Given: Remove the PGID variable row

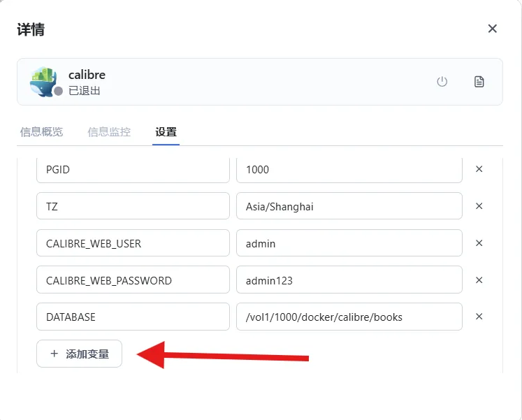Looking at the screenshot, I should tap(479, 169).
